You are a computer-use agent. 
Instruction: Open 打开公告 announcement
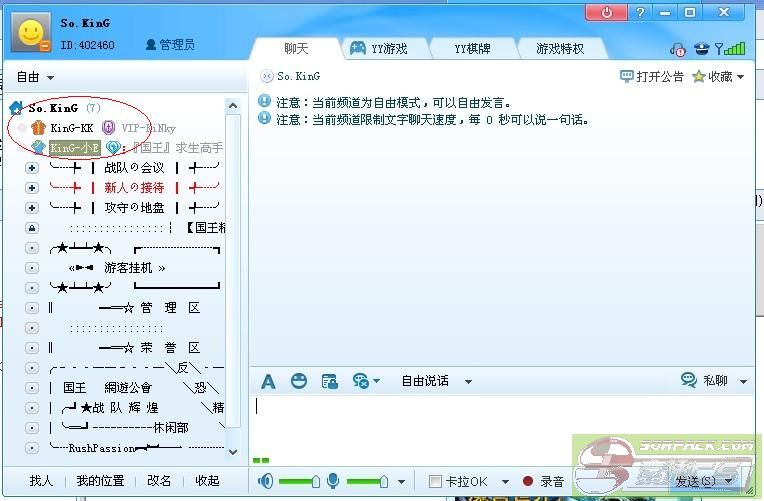(x=652, y=76)
